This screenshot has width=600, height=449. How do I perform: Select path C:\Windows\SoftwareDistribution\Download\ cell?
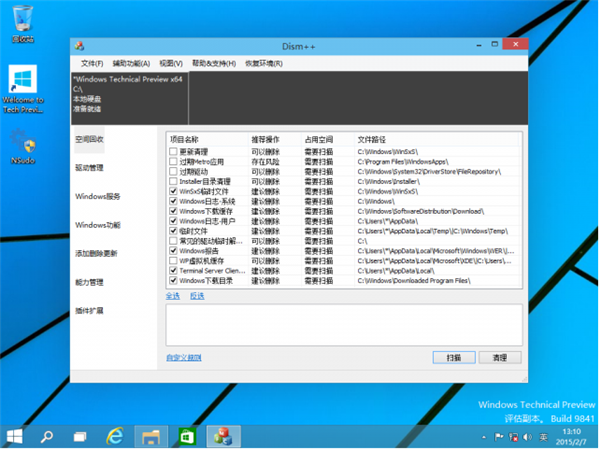coord(421,211)
